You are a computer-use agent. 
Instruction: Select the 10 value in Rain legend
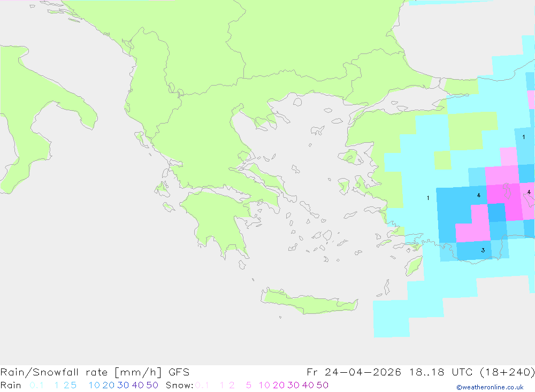tap(94, 385)
